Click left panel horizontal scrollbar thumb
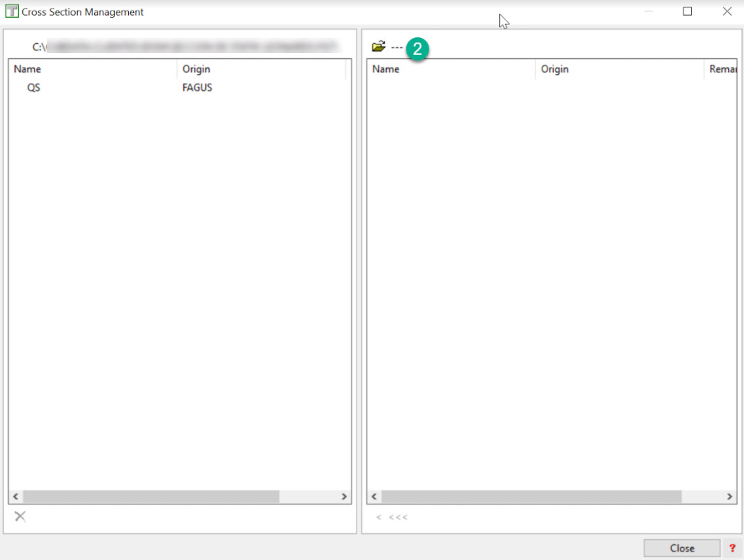Screen dimensions: 744x560 click(x=151, y=497)
